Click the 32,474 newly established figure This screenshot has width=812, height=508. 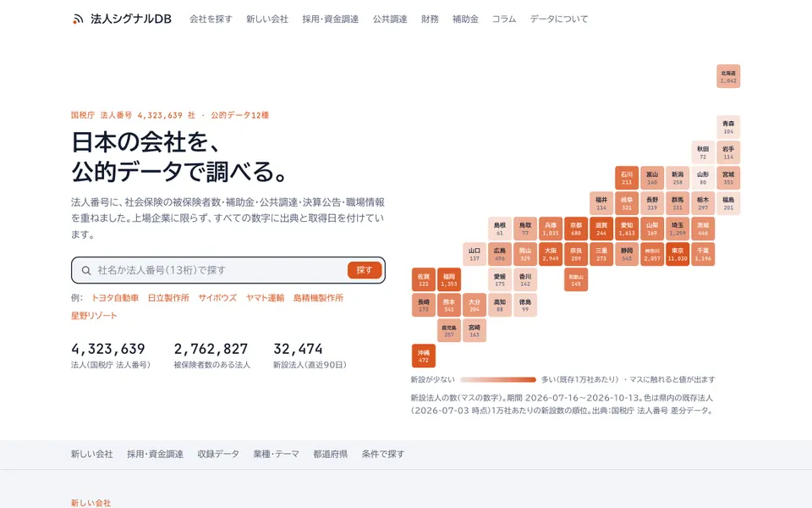pos(298,349)
